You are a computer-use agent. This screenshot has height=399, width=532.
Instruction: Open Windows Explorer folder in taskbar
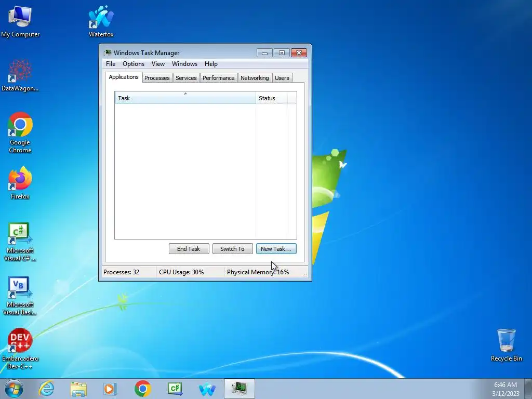coord(78,389)
